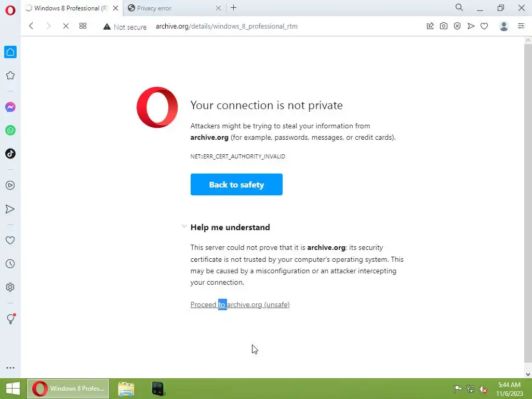
Task: Go back to previous page
Action: click(31, 26)
